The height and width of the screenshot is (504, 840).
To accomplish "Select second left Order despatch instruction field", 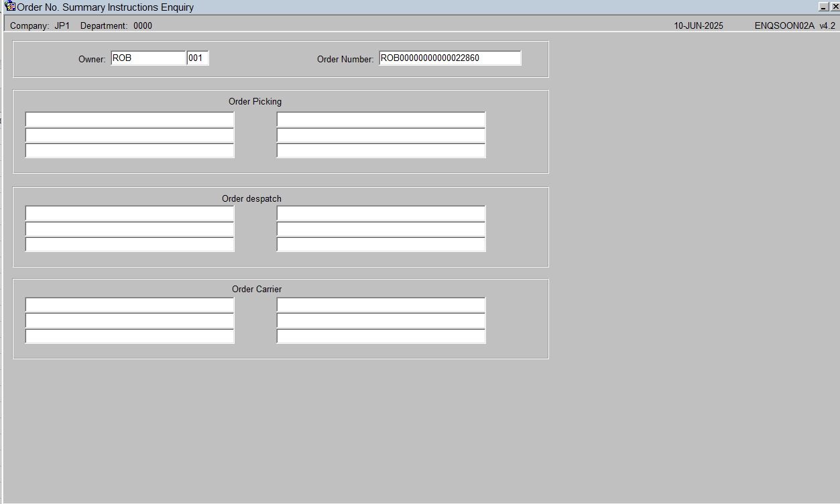I will (x=129, y=229).
